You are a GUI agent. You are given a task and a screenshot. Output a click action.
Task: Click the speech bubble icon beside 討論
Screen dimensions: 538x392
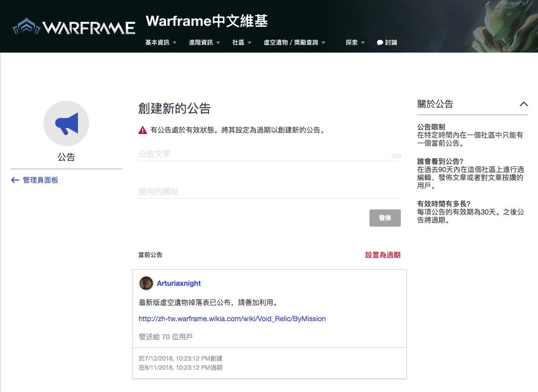click(x=380, y=42)
